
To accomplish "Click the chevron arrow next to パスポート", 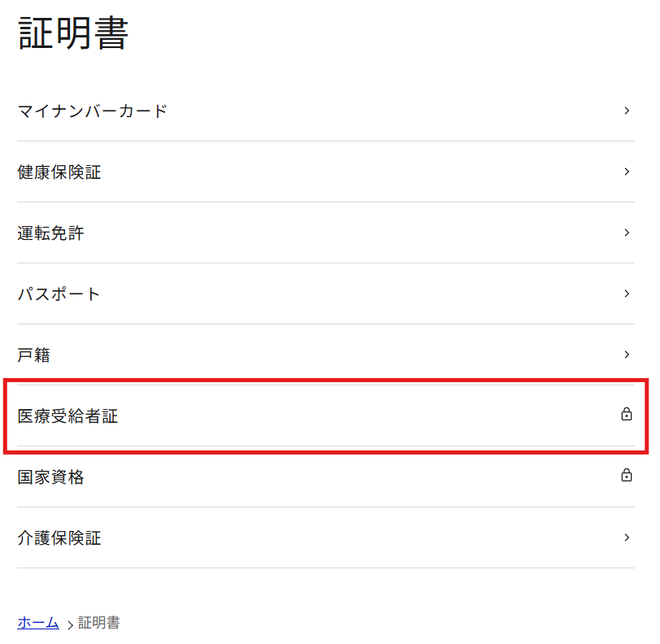I will [x=627, y=294].
